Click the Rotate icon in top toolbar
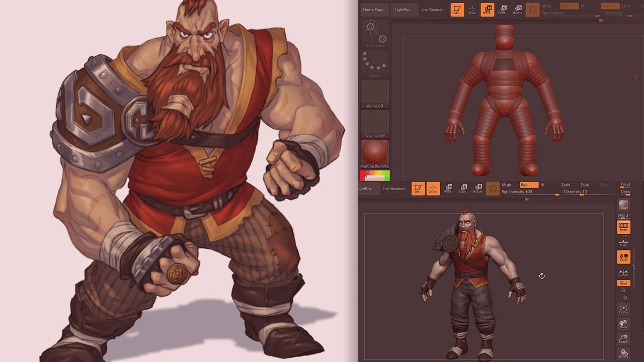This screenshot has height=362, width=644. pos(518,10)
